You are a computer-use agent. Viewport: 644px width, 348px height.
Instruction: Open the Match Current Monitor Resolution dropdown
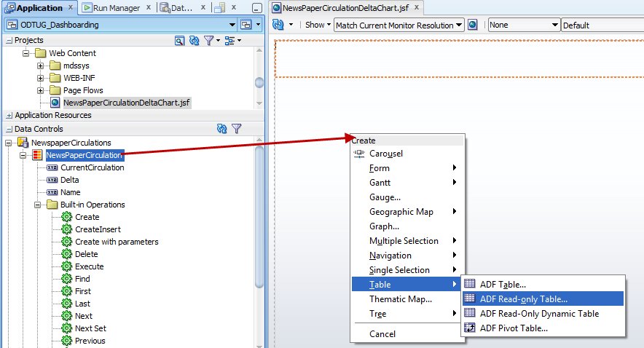(459, 25)
